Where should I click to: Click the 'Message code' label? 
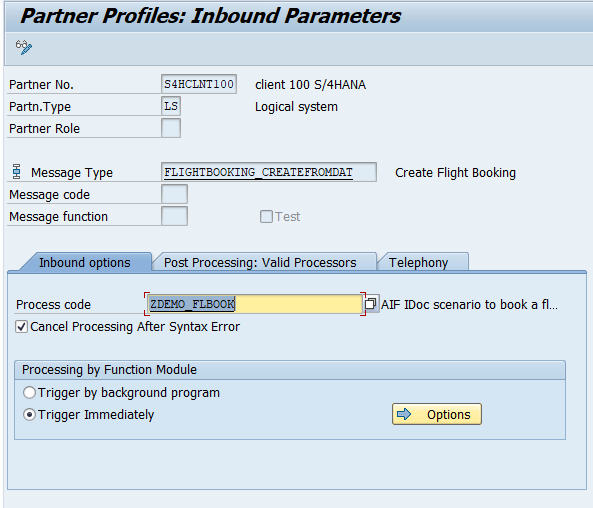tap(50, 194)
